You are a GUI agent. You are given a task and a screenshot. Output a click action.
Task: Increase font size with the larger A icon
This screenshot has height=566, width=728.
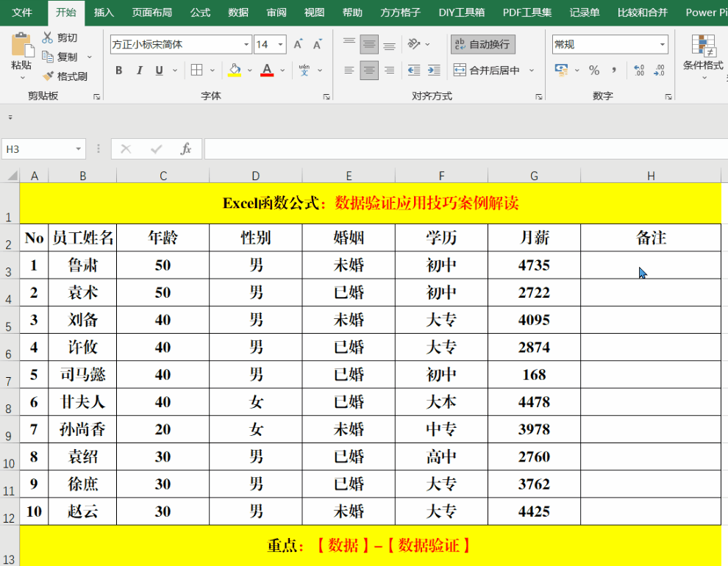(x=298, y=45)
